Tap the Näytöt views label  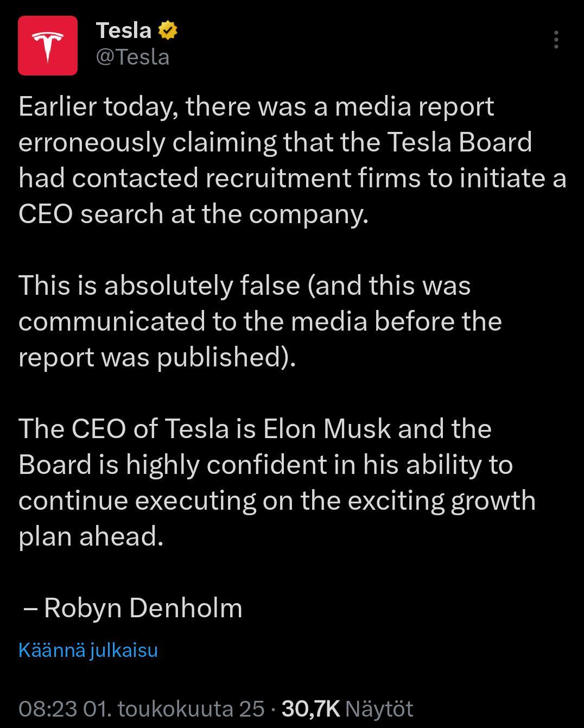379,709
